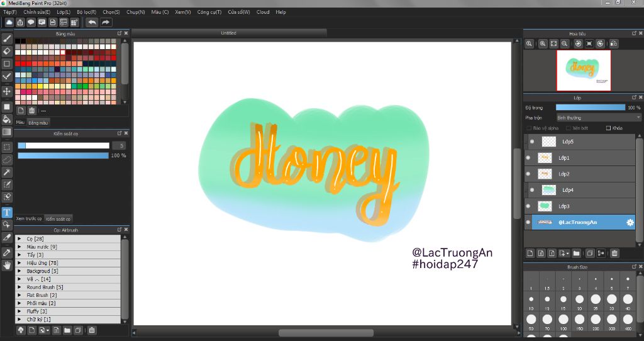The width and height of the screenshot is (644, 341).
Task: Click the cloud icon in top toolbar
Action: [9, 22]
